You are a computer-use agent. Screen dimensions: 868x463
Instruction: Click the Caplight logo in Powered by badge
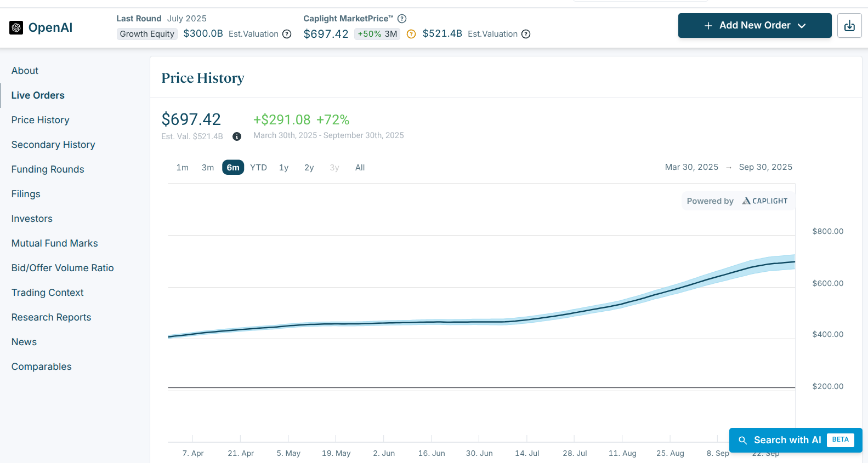click(764, 201)
